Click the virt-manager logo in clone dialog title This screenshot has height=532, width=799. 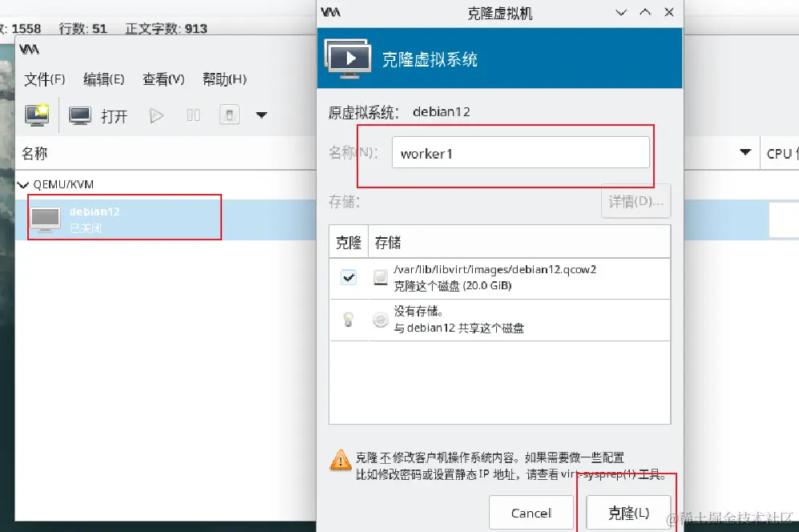tap(331, 12)
